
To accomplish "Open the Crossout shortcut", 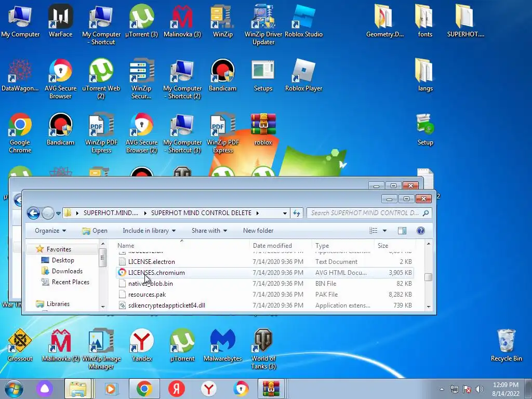I will (x=20, y=345).
